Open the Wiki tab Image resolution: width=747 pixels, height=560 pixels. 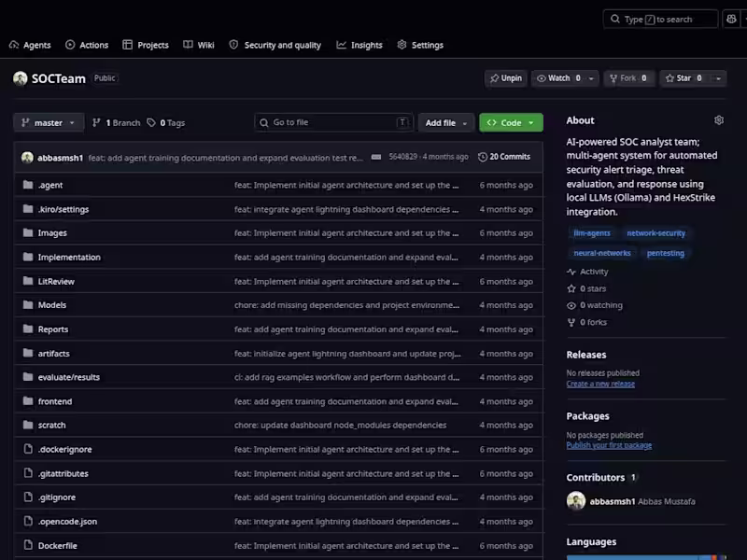point(199,45)
